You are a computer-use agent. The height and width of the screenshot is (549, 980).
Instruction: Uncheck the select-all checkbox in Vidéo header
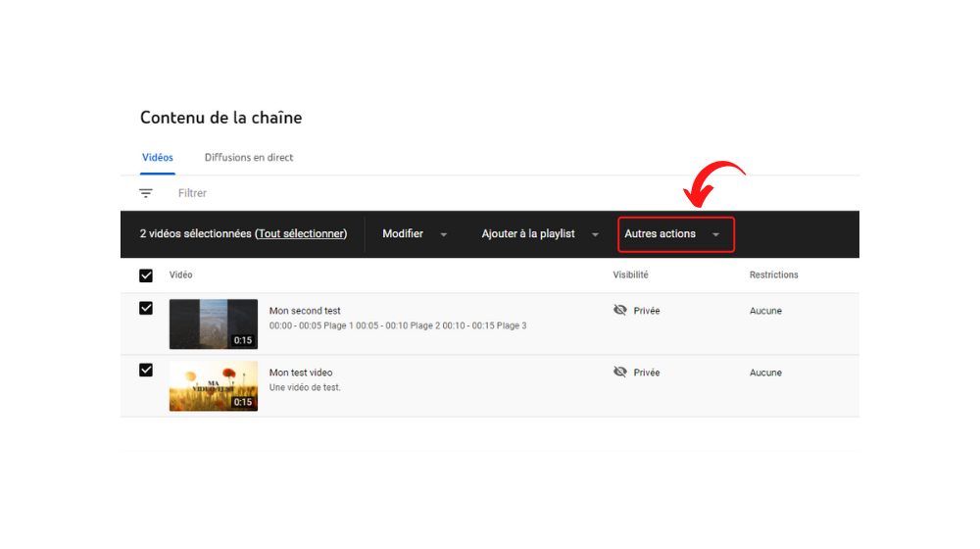pyautogui.click(x=146, y=275)
